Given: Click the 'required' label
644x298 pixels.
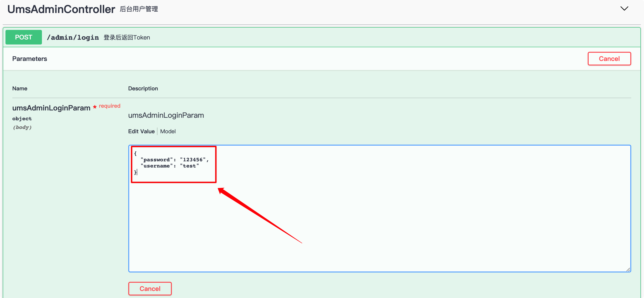Looking at the screenshot, I should tap(110, 106).
